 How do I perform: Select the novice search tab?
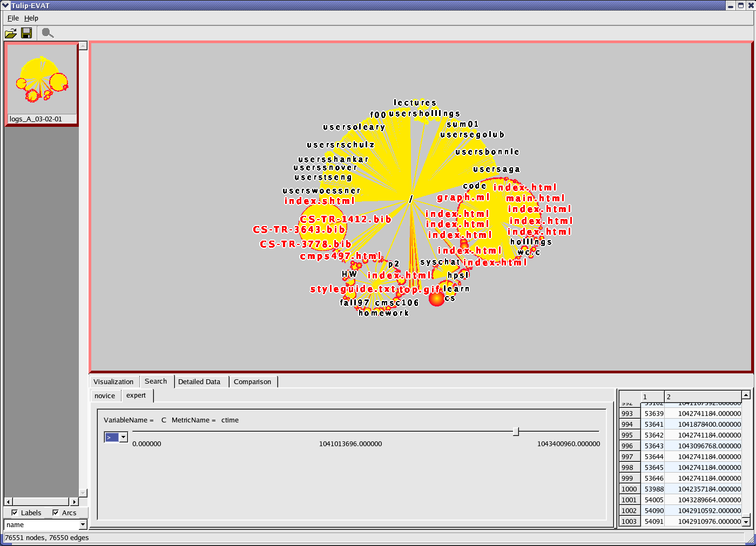(x=105, y=396)
